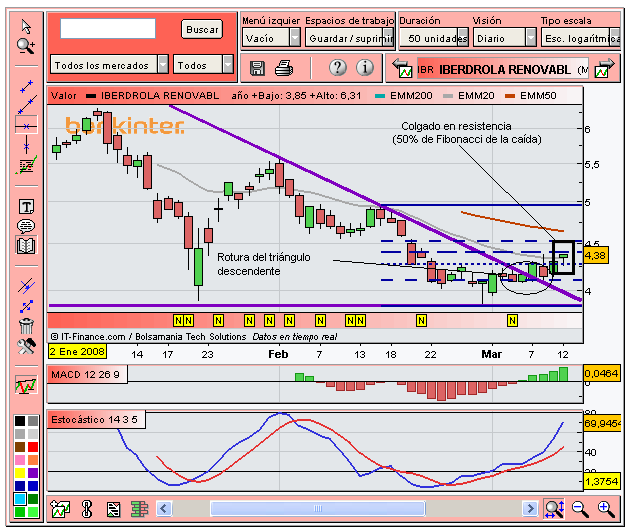
Task: Click the floppy disk save icon
Action: (x=257, y=68)
